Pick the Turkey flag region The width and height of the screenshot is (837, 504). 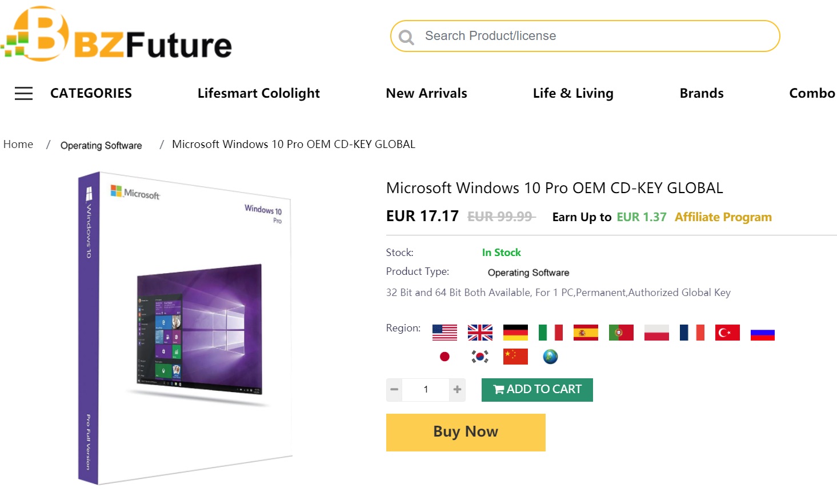coord(727,333)
